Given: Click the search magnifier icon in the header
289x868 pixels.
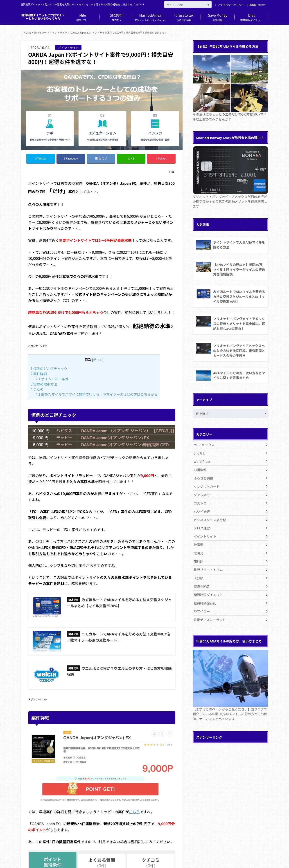Looking at the screenshot, I should tap(208, 5).
